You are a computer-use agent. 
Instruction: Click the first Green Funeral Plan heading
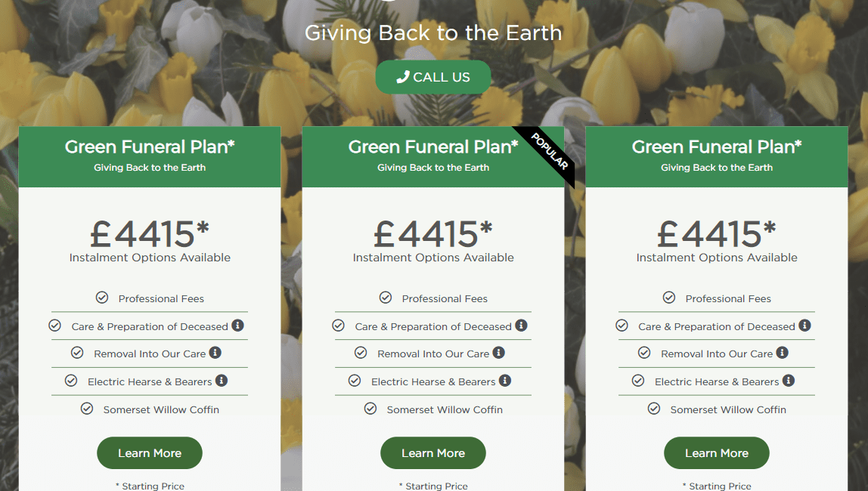tap(150, 147)
